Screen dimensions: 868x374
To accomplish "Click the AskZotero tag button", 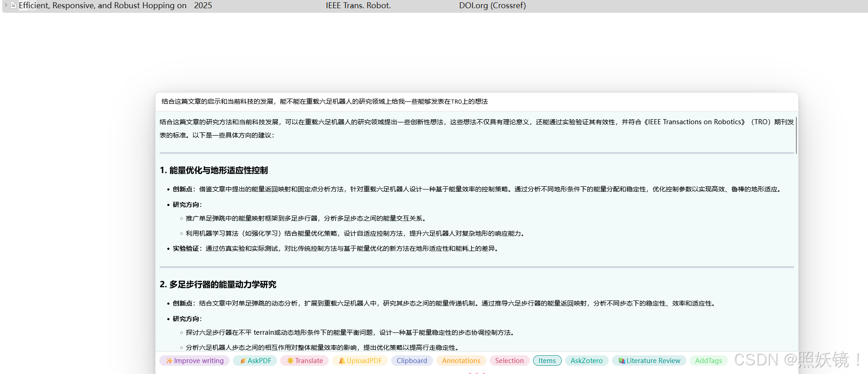I will click(x=587, y=361).
